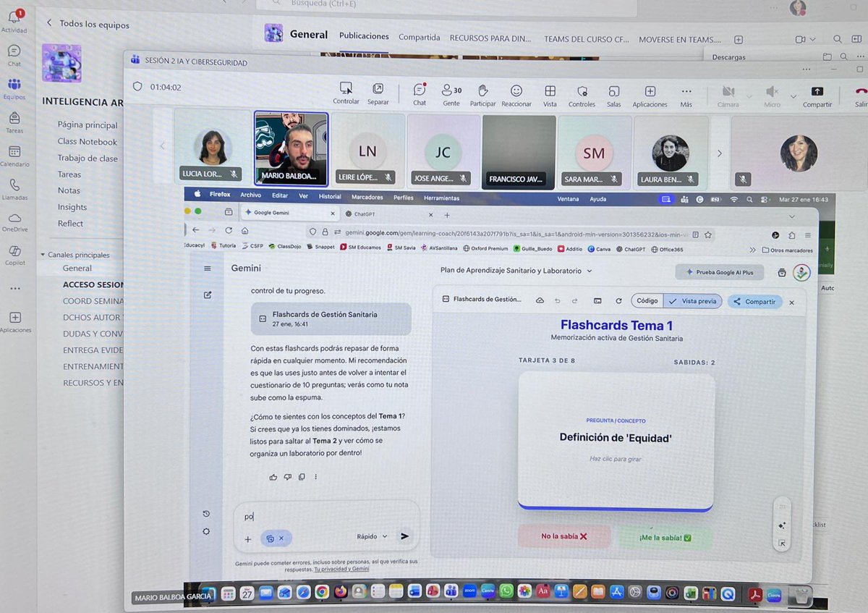Open Calendario in the Teams sidebar
This screenshot has width=868, height=613.
[14, 156]
